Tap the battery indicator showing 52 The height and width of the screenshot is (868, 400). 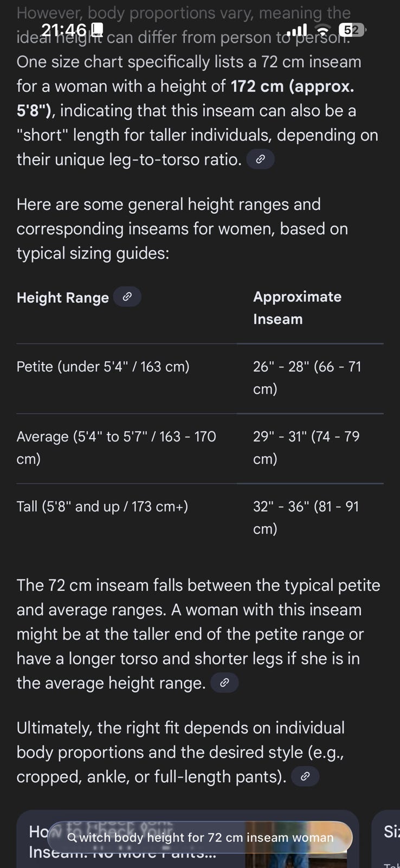(351, 30)
